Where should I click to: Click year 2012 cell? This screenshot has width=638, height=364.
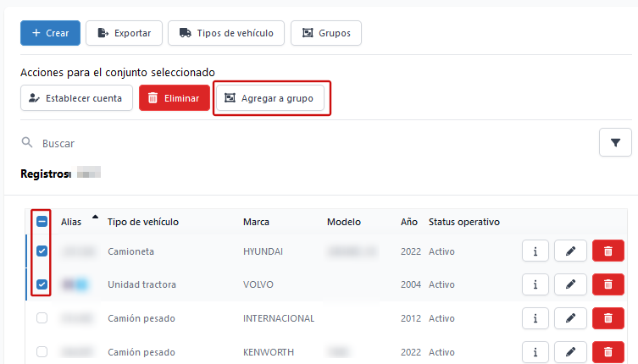click(x=411, y=318)
